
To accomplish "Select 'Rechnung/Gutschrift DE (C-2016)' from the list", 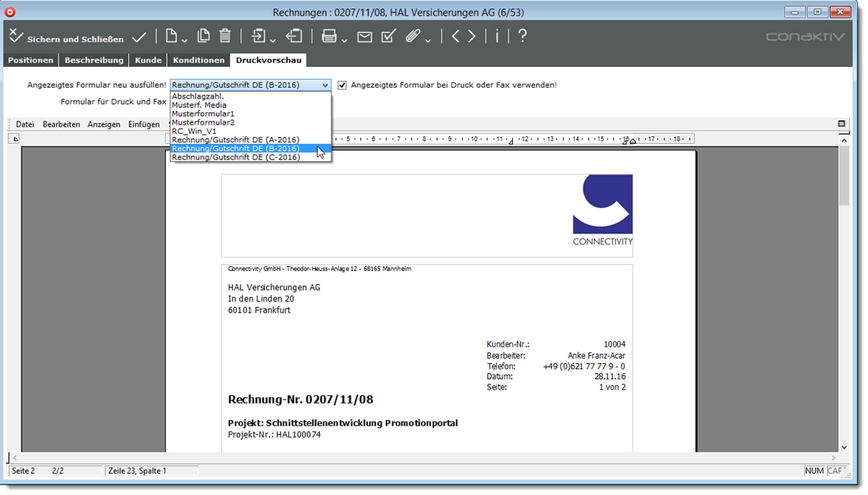I will point(235,158).
